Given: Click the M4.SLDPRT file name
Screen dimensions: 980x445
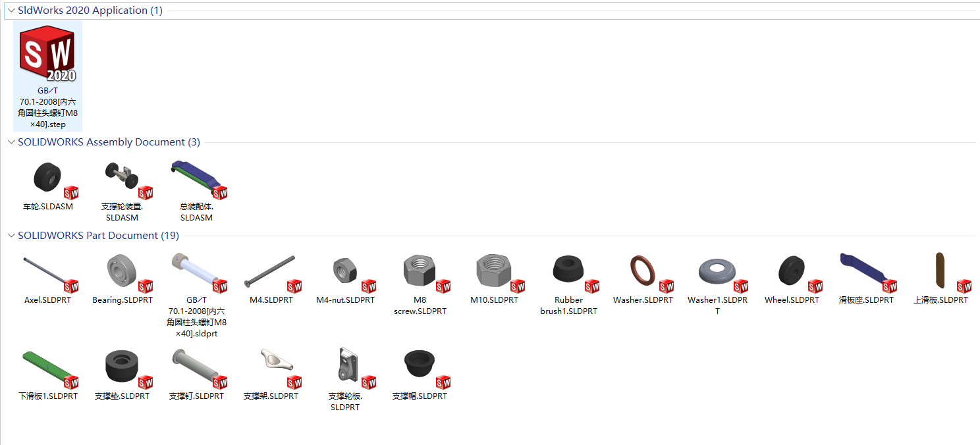Looking at the screenshot, I should pos(271,300).
